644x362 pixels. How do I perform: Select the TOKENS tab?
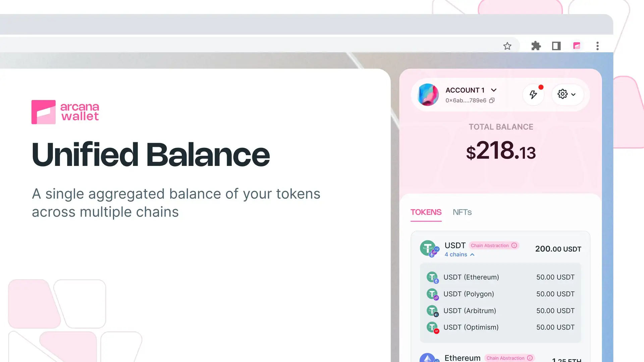(426, 212)
